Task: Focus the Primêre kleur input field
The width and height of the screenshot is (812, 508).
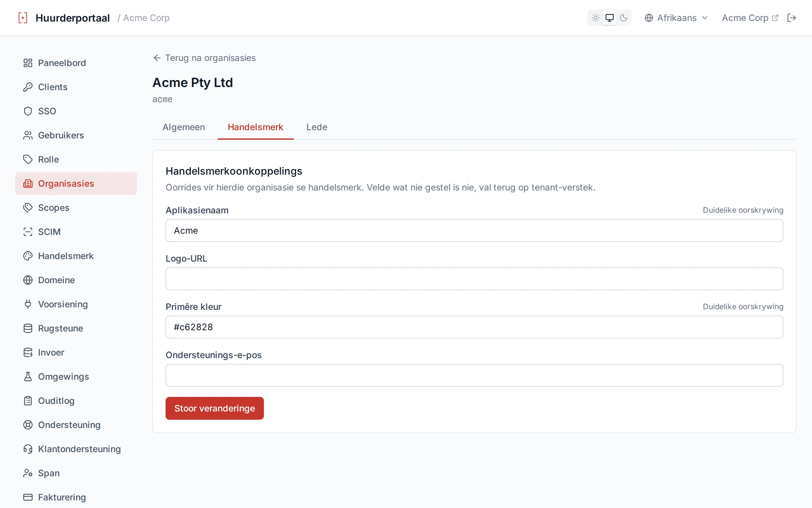Action: tap(475, 327)
